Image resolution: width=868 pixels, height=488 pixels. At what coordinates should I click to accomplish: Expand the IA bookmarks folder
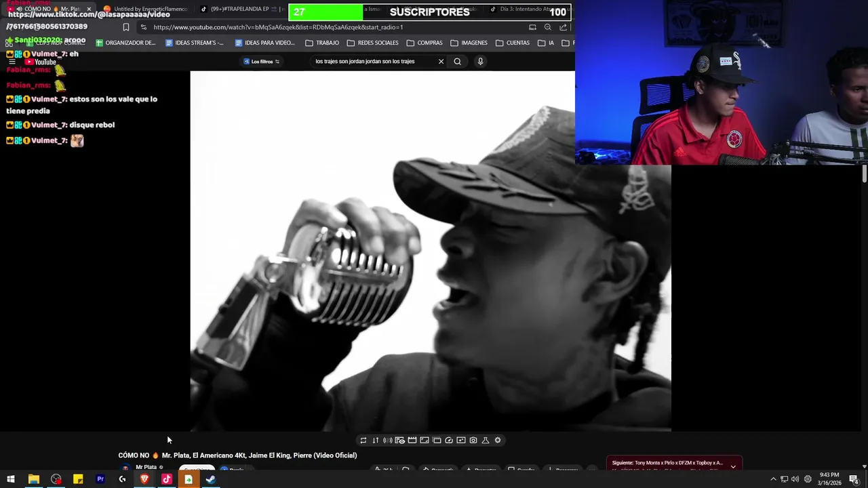(x=546, y=43)
